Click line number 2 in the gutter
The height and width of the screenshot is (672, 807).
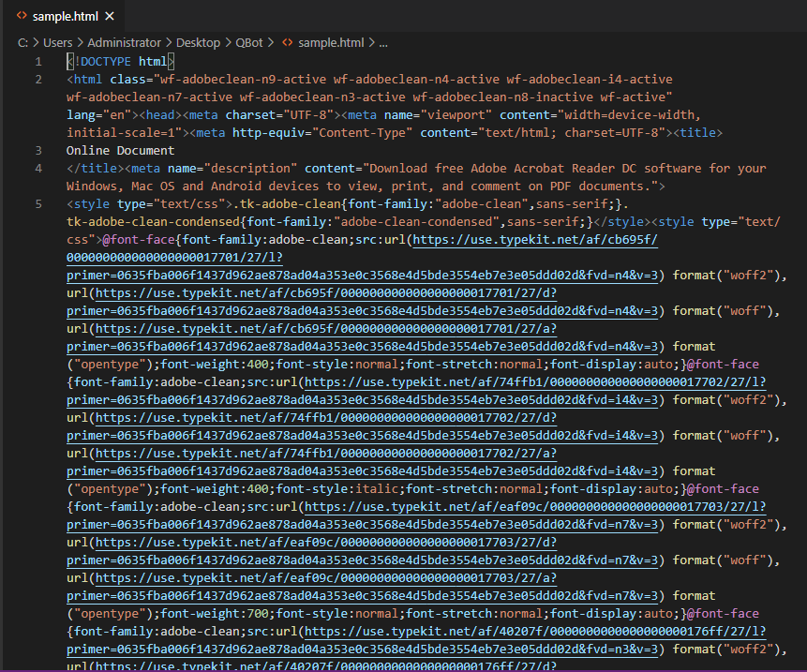click(38, 80)
